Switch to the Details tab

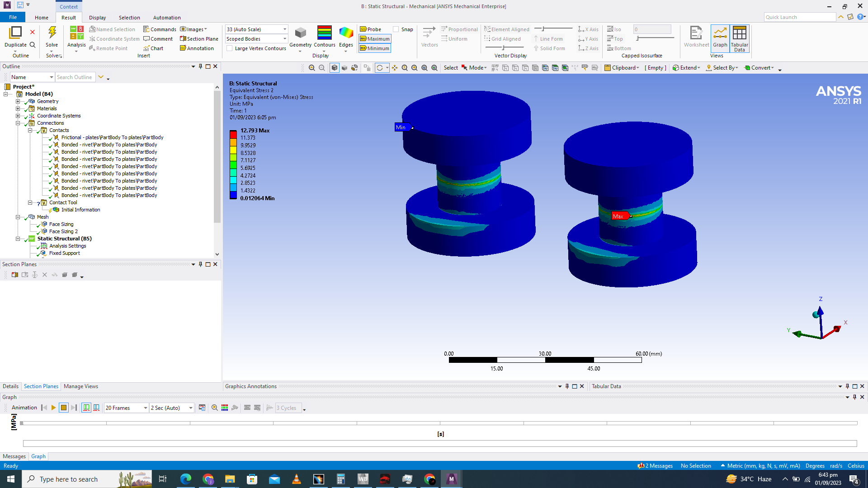pos(10,386)
